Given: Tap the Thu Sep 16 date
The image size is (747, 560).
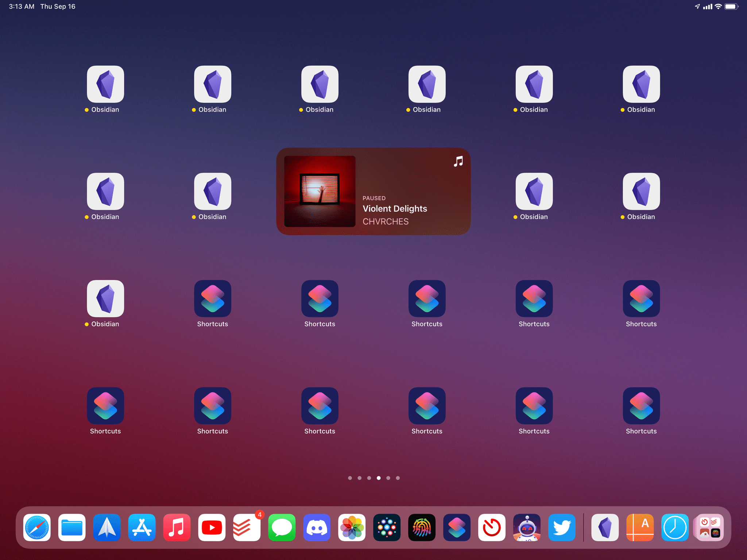Looking at the screenshot, I should click(58, 7).
